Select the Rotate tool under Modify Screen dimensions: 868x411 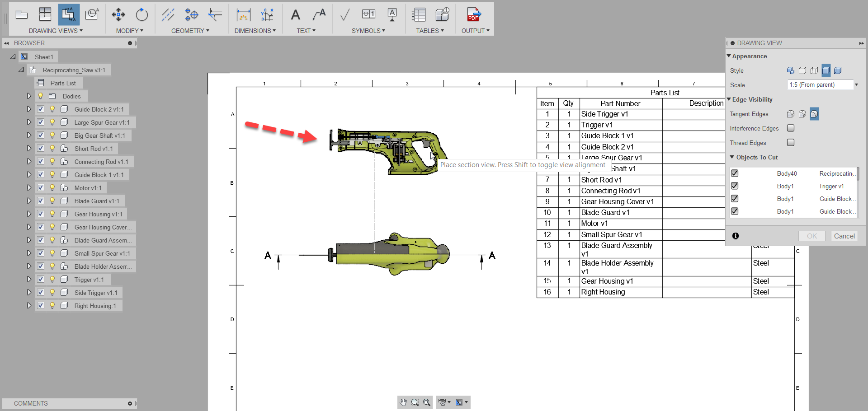tap(142, 14)
